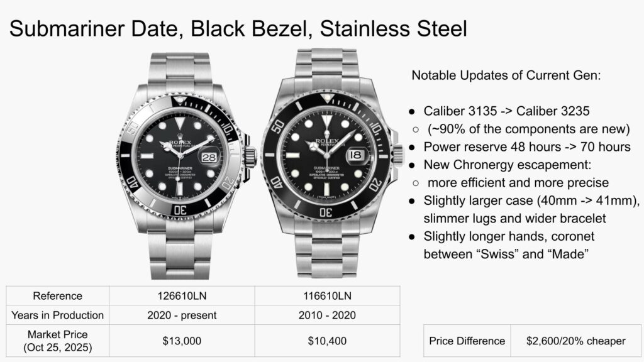This screenshot has width=644, height=362.
Task: Click the slide title about Submariner Date
Action: point(238,29)
